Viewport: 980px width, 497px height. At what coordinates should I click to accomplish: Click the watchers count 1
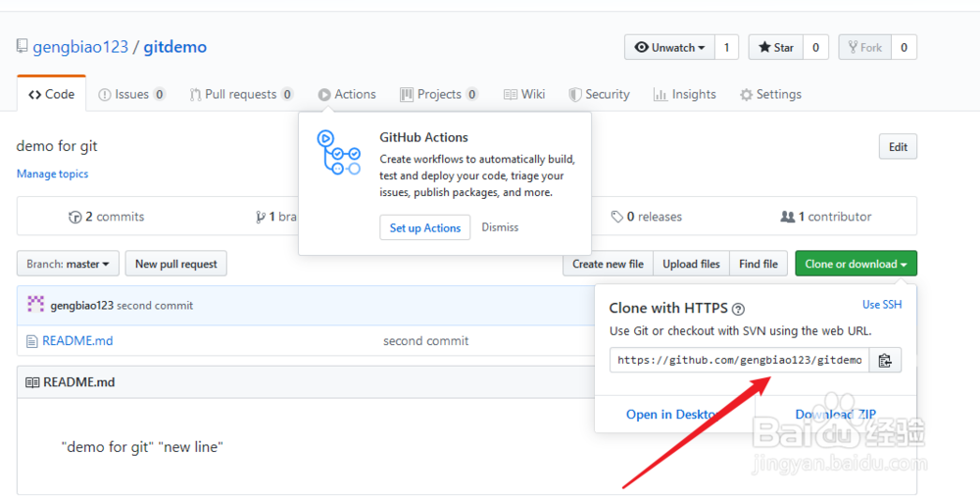point(726,47)
